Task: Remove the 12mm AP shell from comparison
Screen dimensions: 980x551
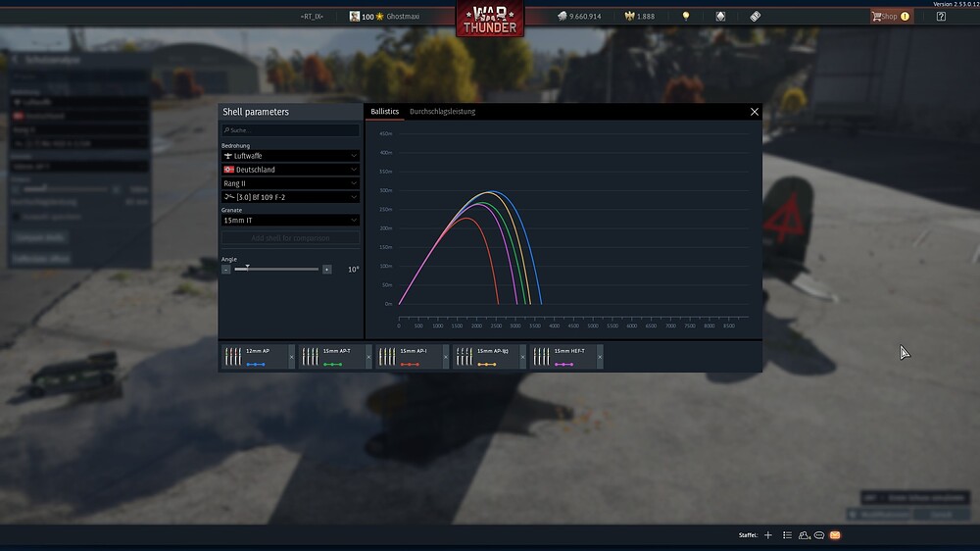Action: point(291,357)
